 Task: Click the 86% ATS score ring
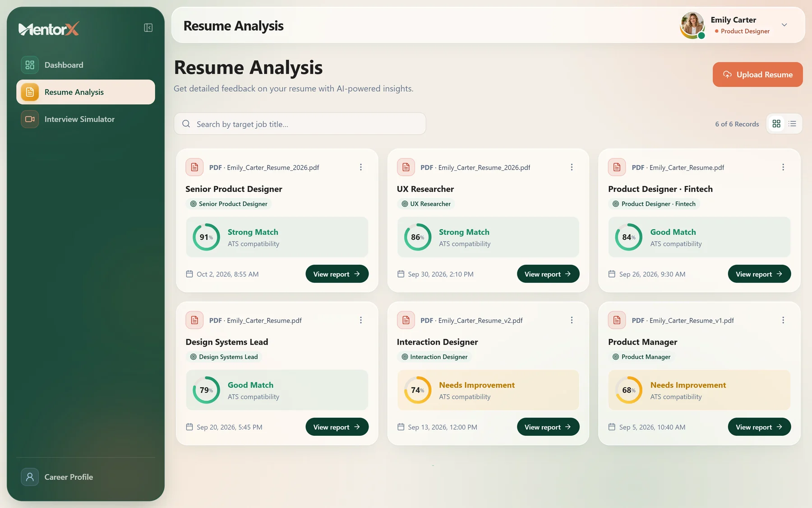pyautogui.click(x=418, y=237)
